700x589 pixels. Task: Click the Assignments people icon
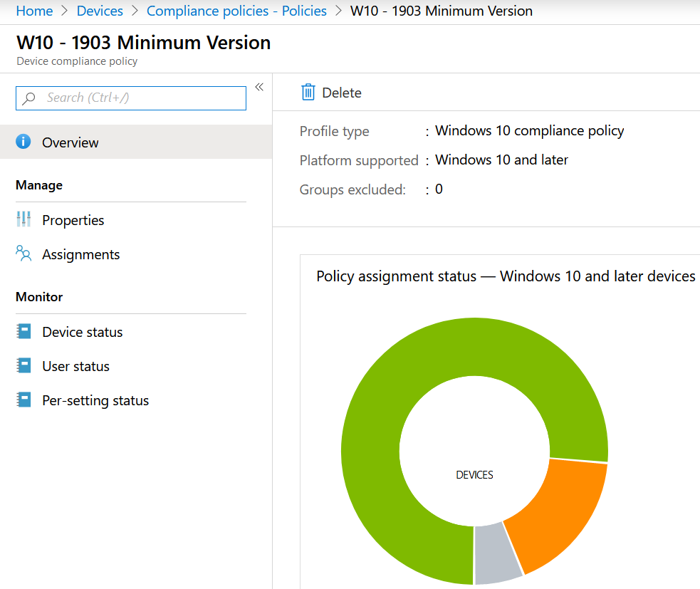point(23,254)
